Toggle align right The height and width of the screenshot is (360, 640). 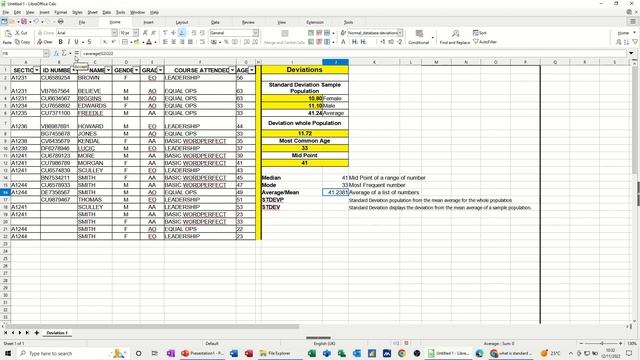coord(182,42)
